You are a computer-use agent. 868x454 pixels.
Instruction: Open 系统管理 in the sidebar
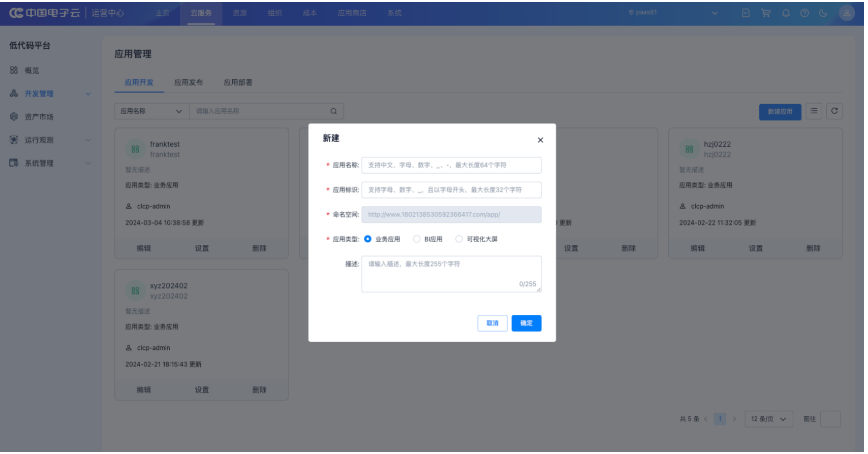(39, 164)
